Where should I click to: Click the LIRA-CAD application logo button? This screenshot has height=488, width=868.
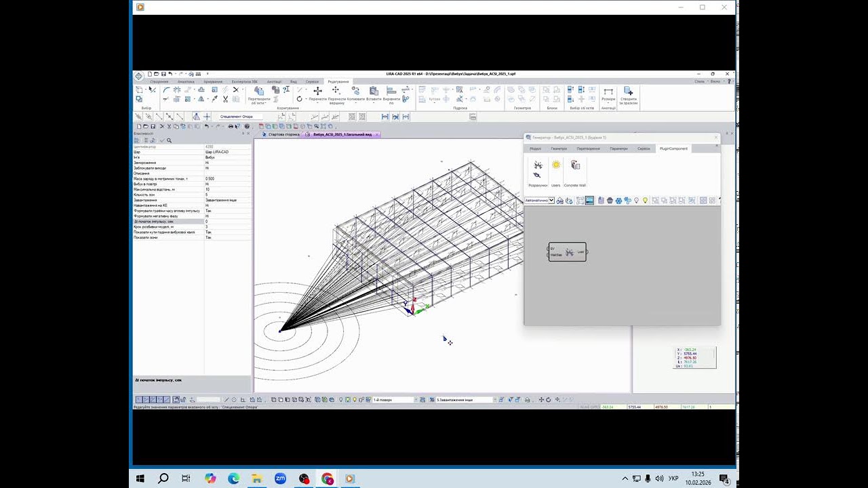tap(138, 77)
